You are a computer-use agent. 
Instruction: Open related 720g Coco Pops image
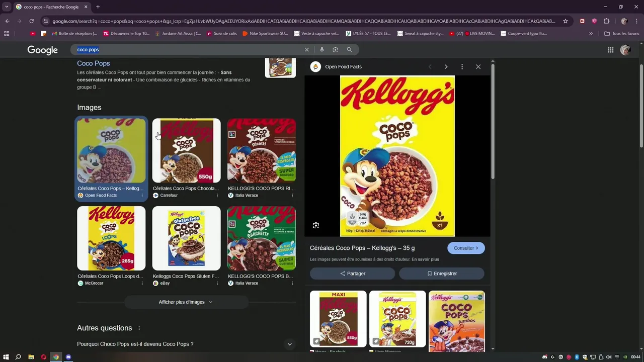(x=397, y=319)
